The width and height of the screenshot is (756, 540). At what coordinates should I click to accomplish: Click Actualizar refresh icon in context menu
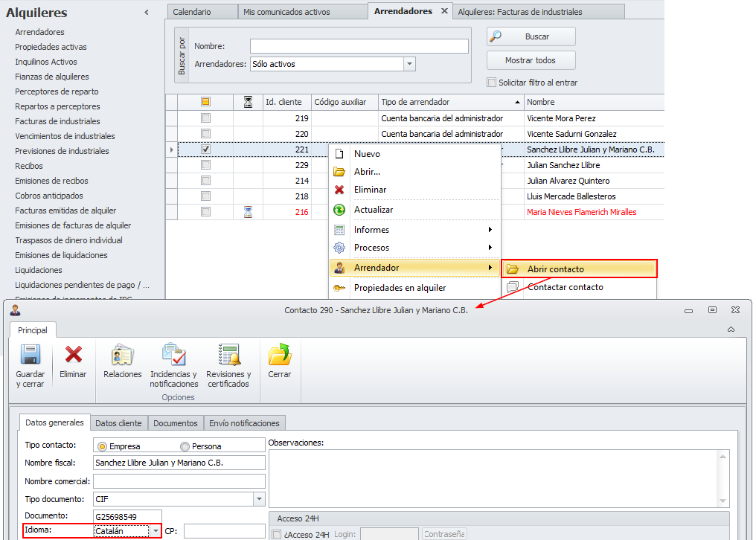339,210
